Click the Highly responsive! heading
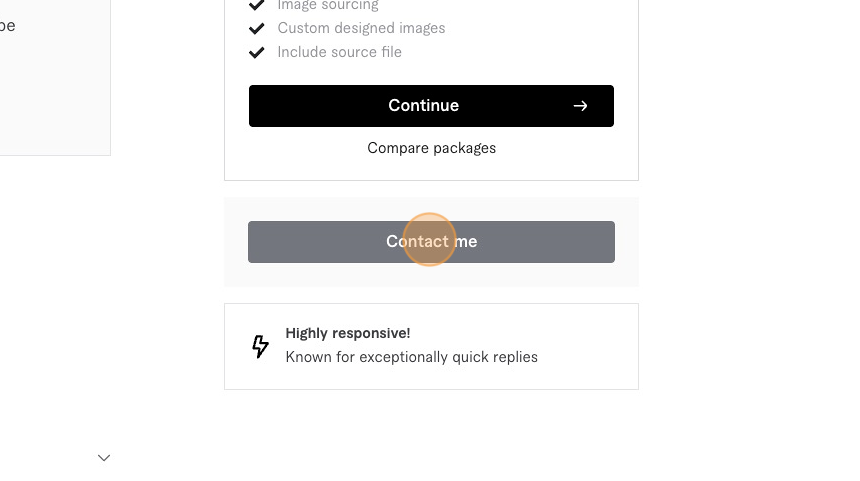 click(348, 333)
